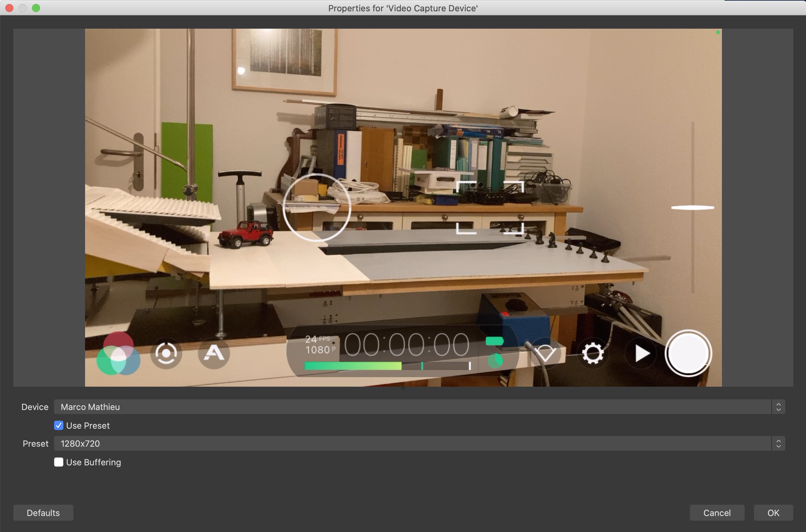Viewport: 806px width, 532px height.
Task: Confirm with the OK button
Action: point(773,513)
